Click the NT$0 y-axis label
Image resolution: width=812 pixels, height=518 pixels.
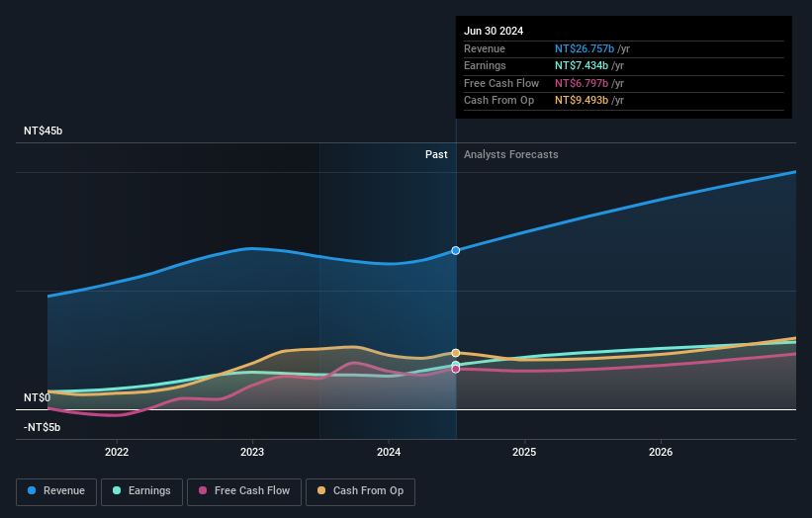(38, 397)
